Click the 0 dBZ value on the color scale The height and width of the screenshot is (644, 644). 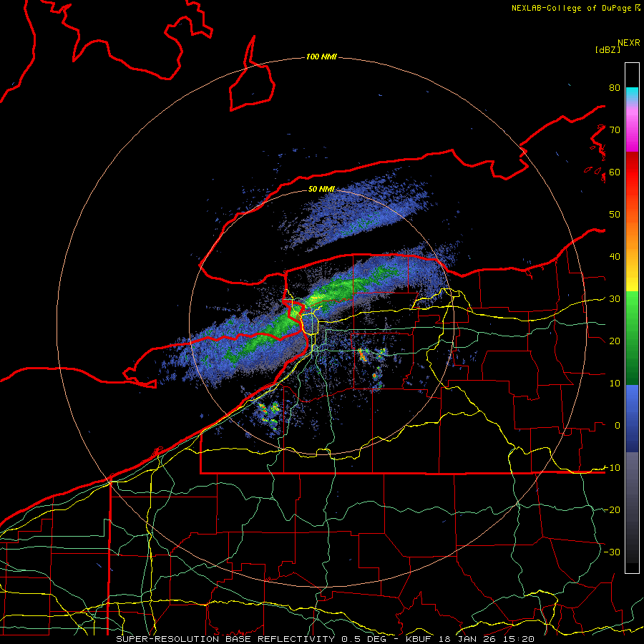(x=617, y=426)
